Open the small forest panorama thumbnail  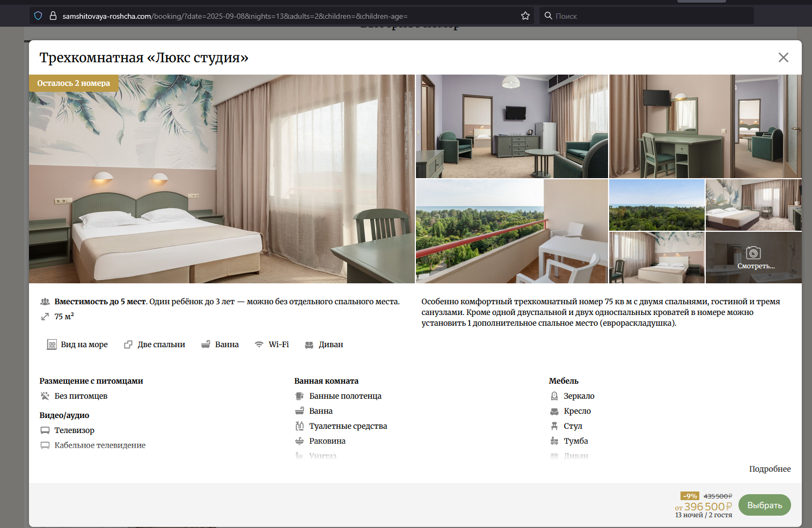point(657,205)
